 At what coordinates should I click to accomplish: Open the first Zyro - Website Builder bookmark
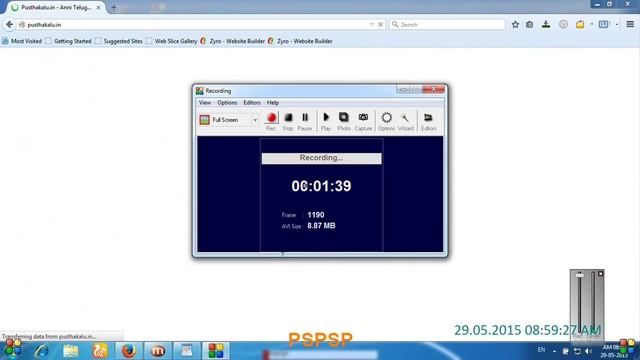click(233, 41)
